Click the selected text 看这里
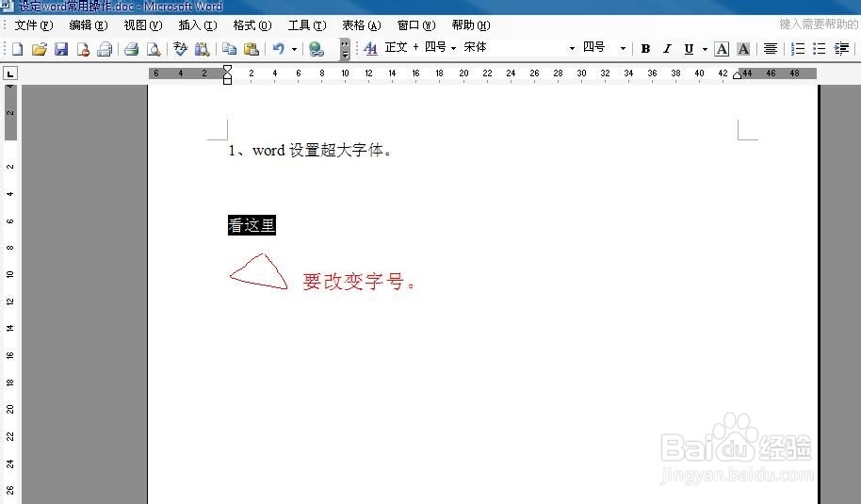This screenshot has width=861, height=504. 252,225
